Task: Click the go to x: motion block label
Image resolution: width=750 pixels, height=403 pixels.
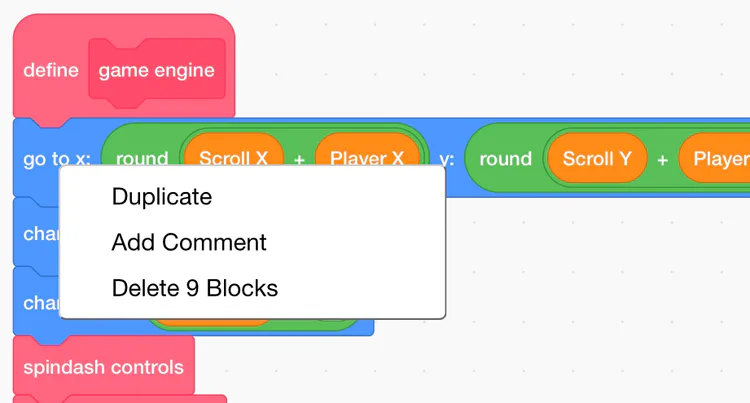Action: coord(57,159)
